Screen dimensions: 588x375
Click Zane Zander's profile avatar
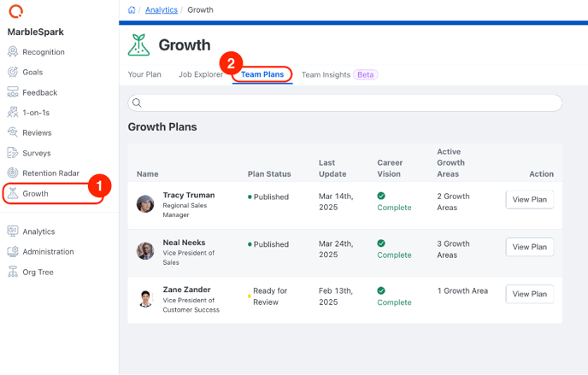(x=145, y=299)
